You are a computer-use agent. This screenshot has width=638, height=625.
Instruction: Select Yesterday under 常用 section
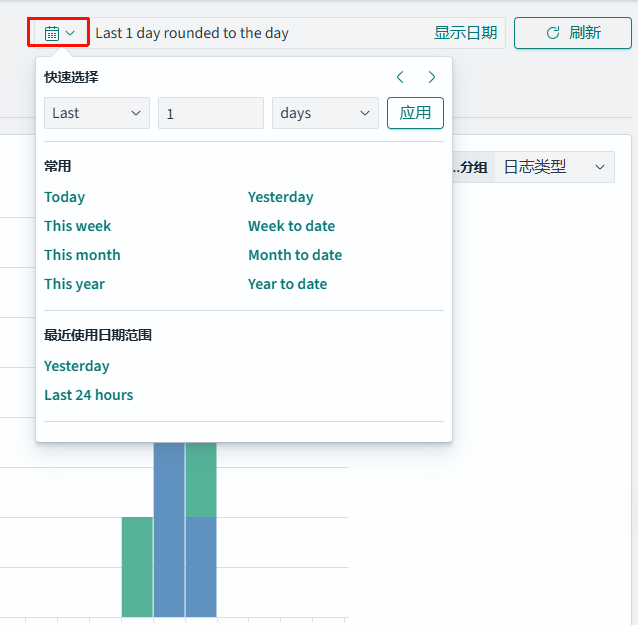[281, 197]
